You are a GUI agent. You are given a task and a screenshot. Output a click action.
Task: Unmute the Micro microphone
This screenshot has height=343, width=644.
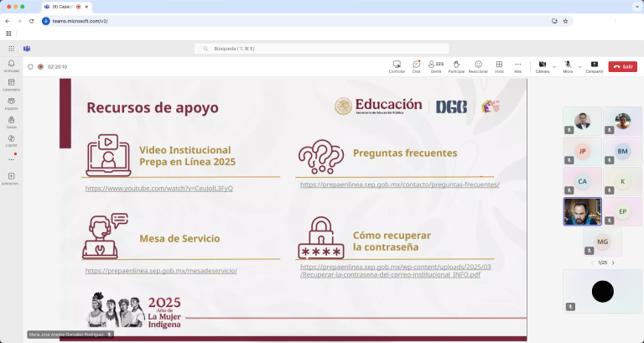568,65
